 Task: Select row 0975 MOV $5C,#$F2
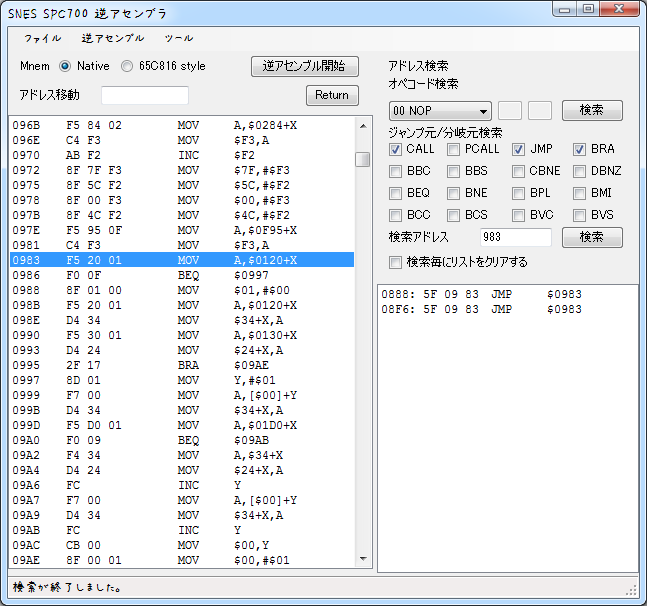pos(182,185)
